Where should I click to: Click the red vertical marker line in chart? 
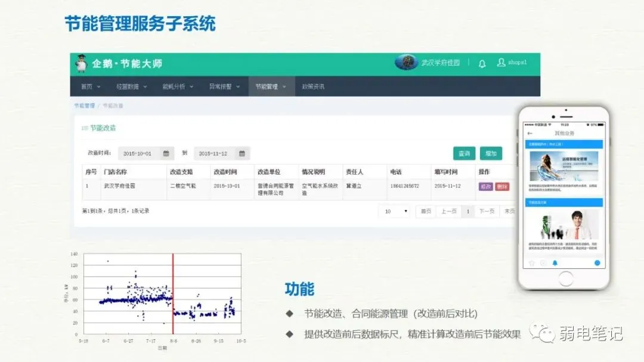click(x=173, y=293)
